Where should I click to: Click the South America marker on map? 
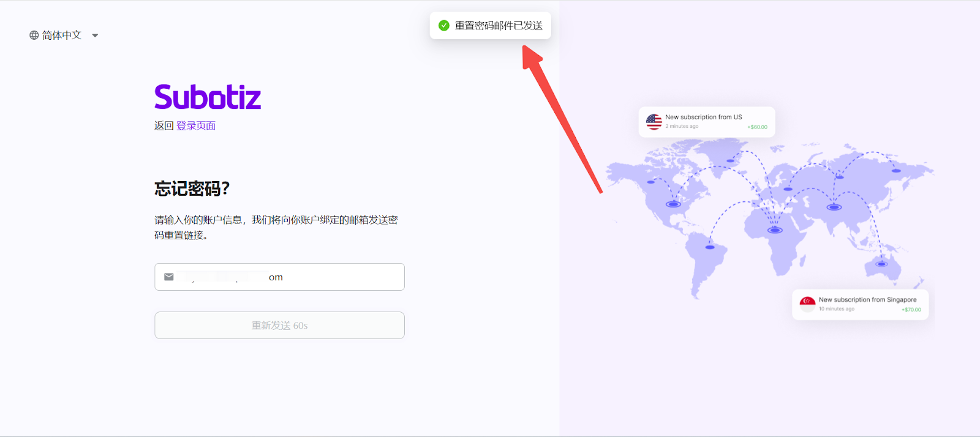[710, 247]
